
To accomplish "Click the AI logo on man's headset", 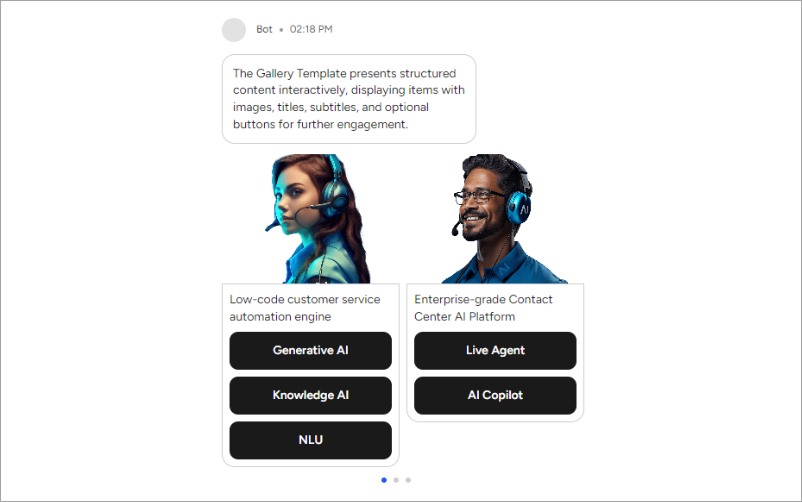I will (x=524, y=210).
